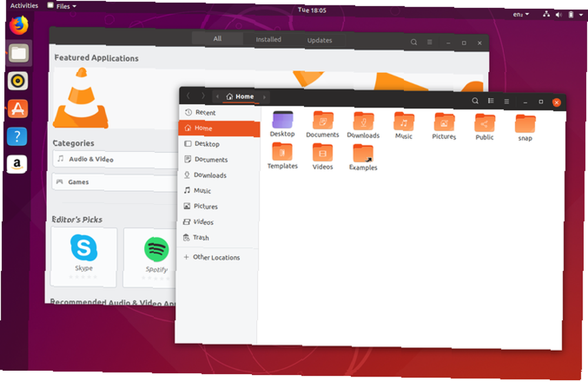
Task: Select Videos in the Files sidebar
Action: pos(217,222)
